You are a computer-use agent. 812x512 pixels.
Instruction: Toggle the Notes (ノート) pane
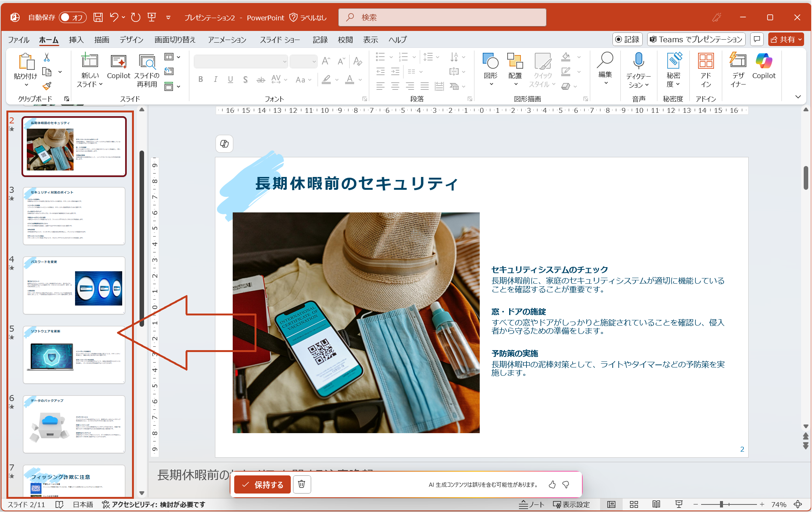pyautogui.click(x=531, y=504)
